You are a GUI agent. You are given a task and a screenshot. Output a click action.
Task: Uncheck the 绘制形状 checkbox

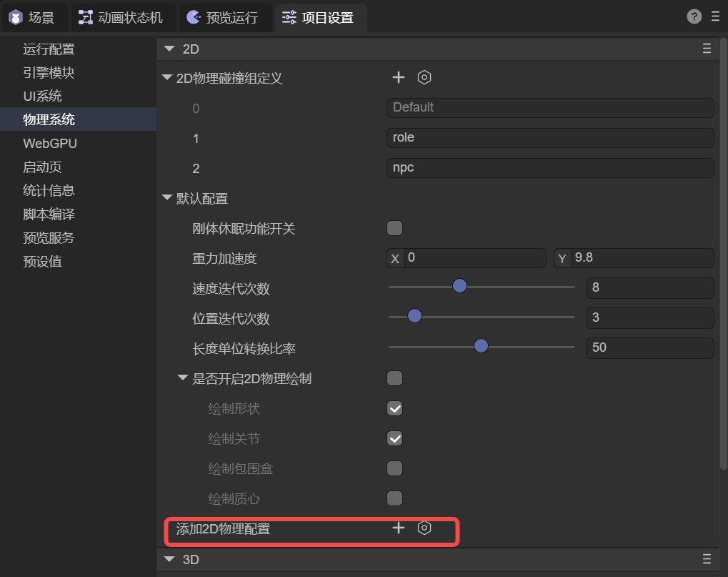coord(394,408)
